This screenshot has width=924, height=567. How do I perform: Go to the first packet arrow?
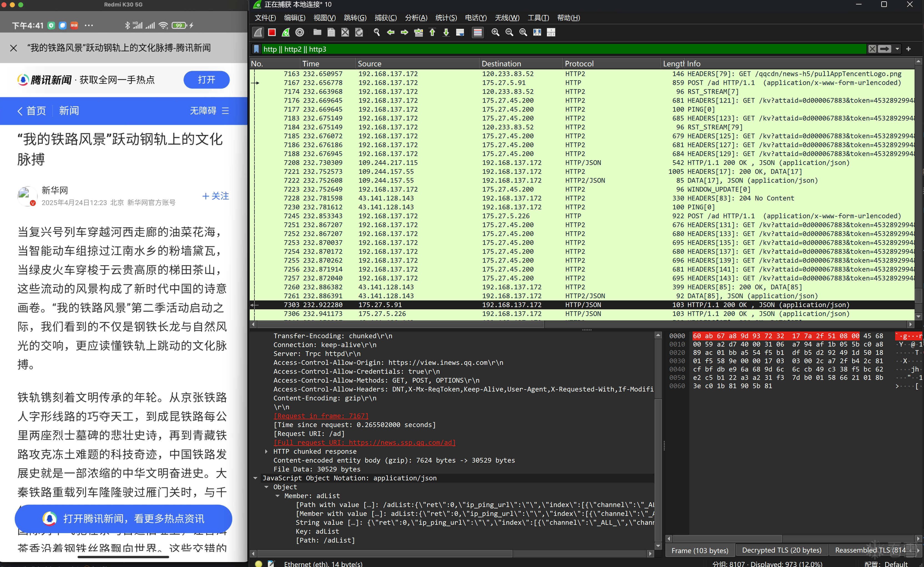(x=432, y=33)
